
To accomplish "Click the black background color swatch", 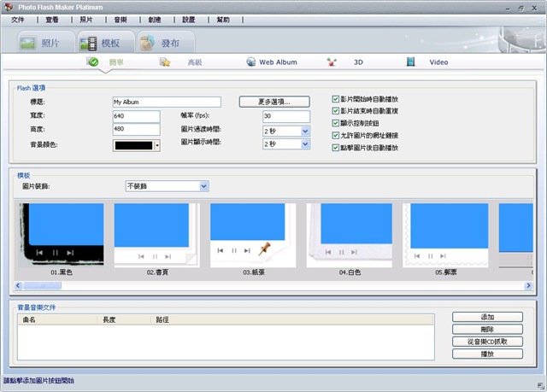I will tap(133, 145).
